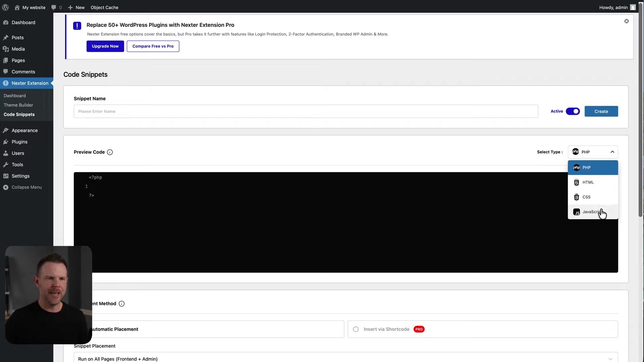Click the Plugins plug icon
The width and height of the screenshot is (644, 362).
6,142
